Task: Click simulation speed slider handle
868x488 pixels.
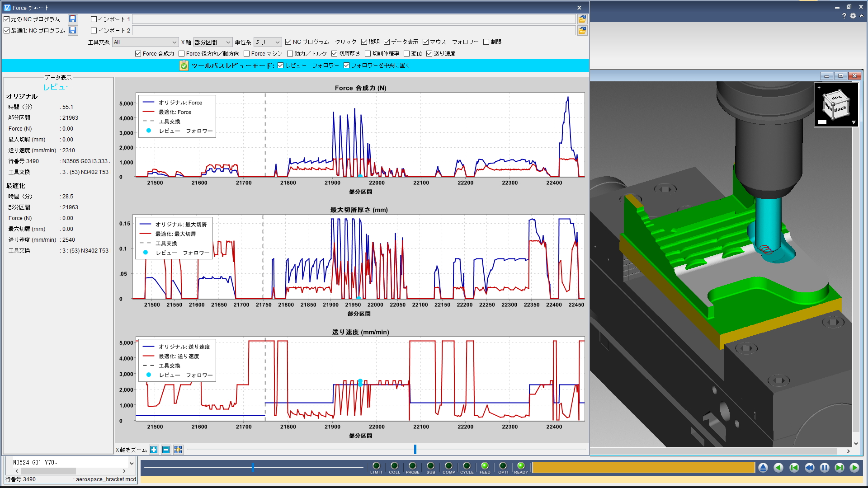Action: pyautogui.click(x=253, y=468)
